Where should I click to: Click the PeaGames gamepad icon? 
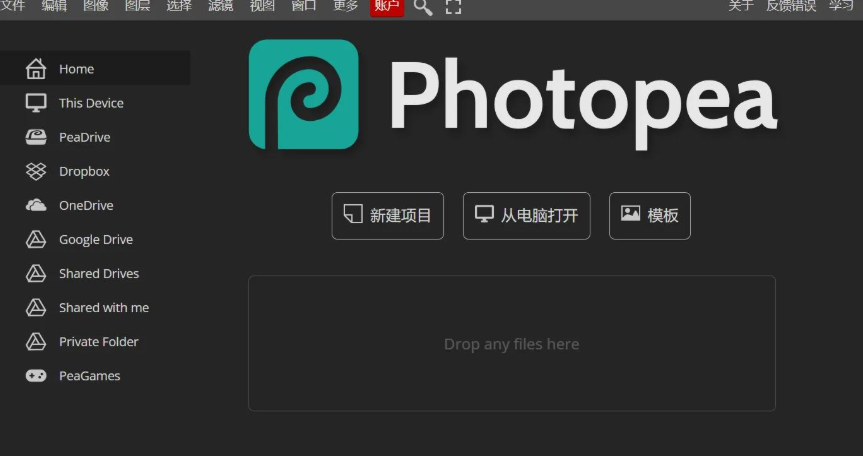pyautogui.click(x=36, y=376)
